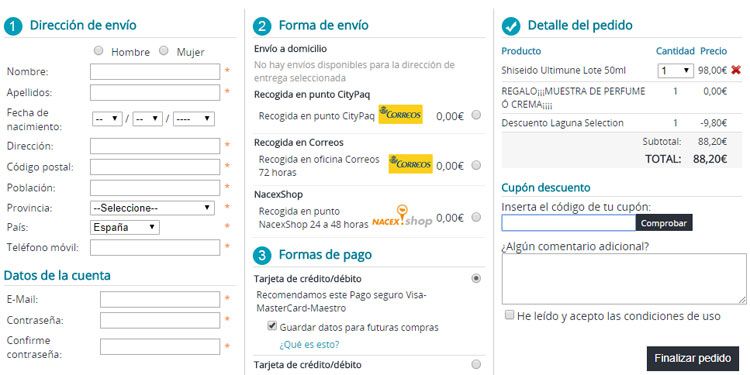The height and width of the screenshot is (375, 750).
Task: Click the step 3 Formas de pago badge
Action: point(262,256)
